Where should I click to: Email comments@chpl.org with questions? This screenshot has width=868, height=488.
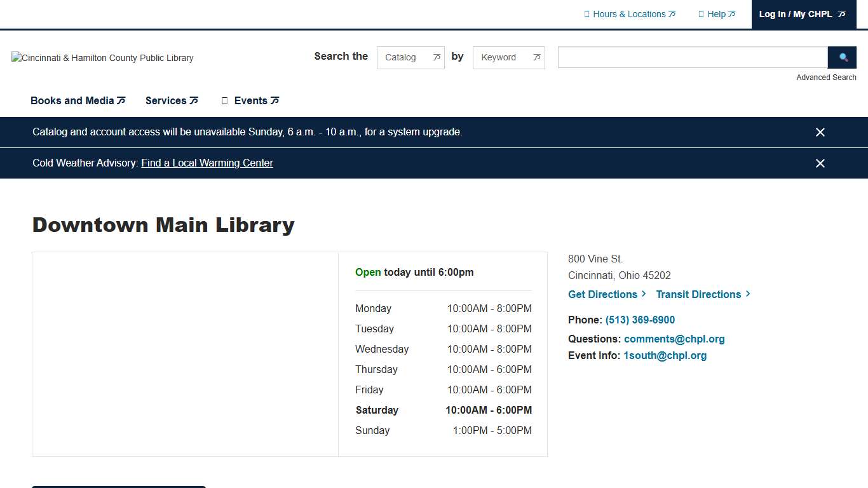click(x=674, y=339)
